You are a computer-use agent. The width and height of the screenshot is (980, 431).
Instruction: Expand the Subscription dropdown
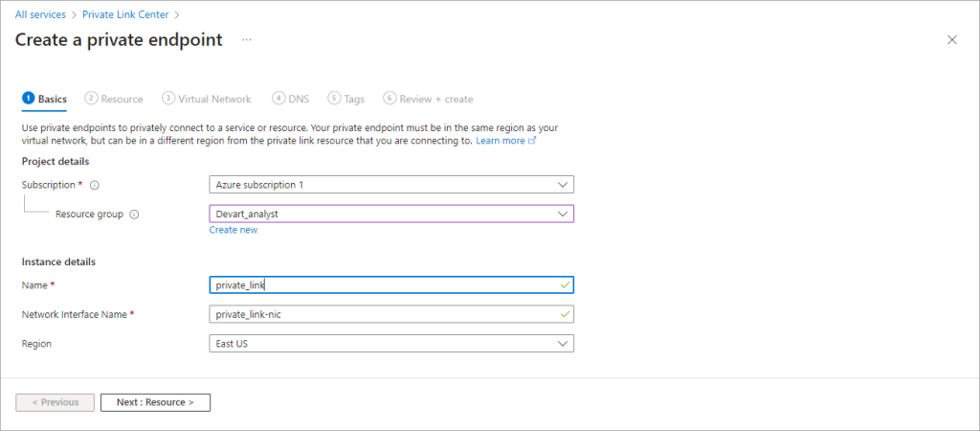391,185
